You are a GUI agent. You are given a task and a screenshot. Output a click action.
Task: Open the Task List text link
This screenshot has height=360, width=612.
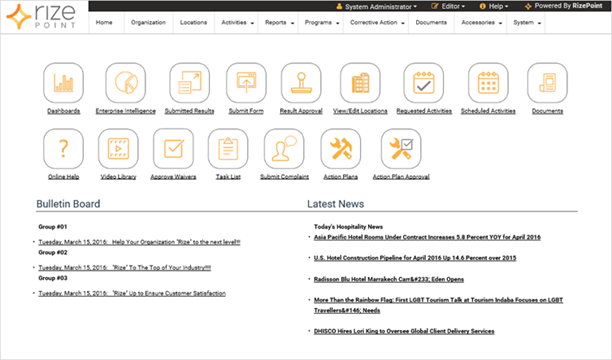228,177
